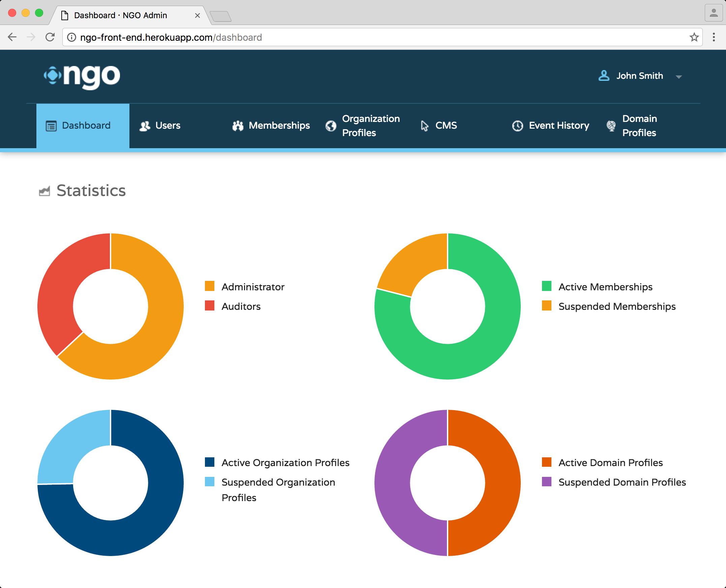This screenshot has height=588, width=726.
Task: Reload the page with refresh button
Action: 50,37
